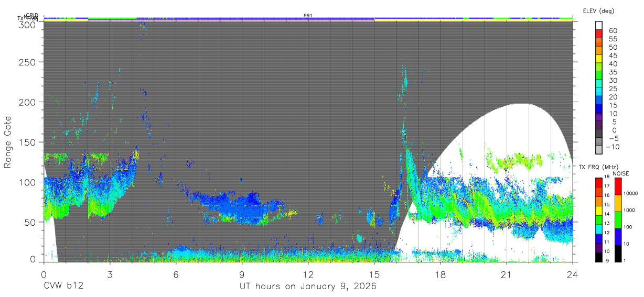Click the "150" range gate tick label
Image resolution: width=644 pixels, height=297 pixels.
coord(28,142)
